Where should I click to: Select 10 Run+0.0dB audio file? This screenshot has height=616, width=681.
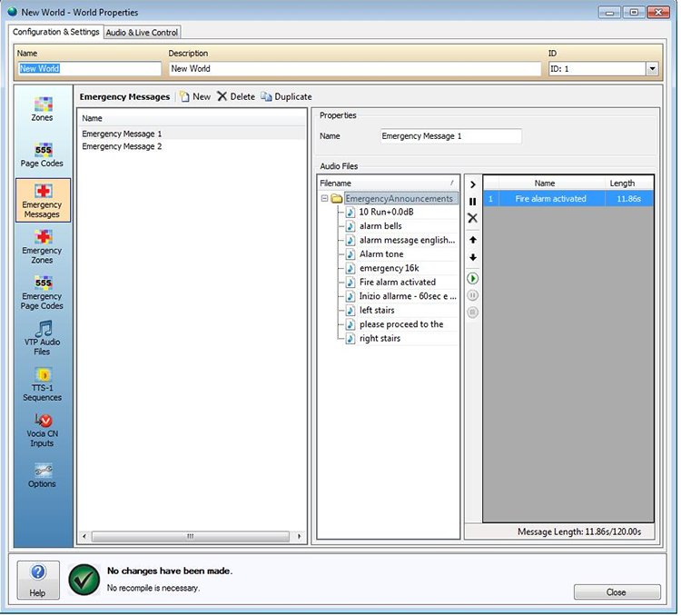386,212
